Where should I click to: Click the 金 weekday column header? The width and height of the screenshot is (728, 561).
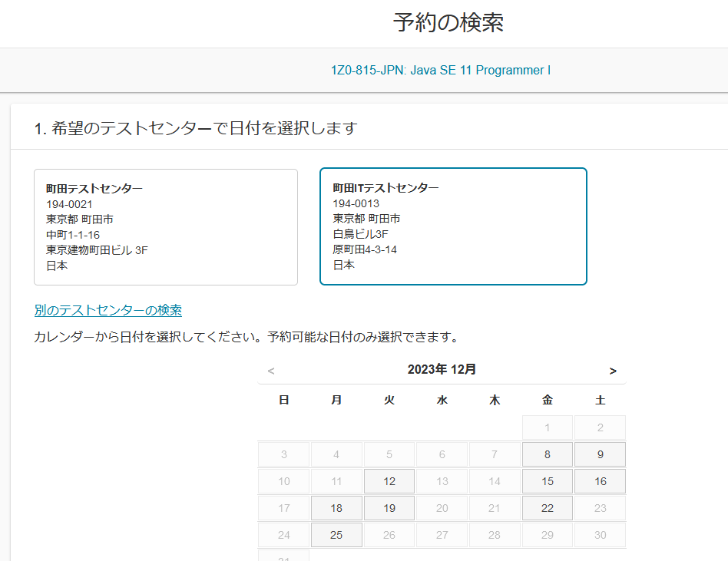click(x=547, y=400)
